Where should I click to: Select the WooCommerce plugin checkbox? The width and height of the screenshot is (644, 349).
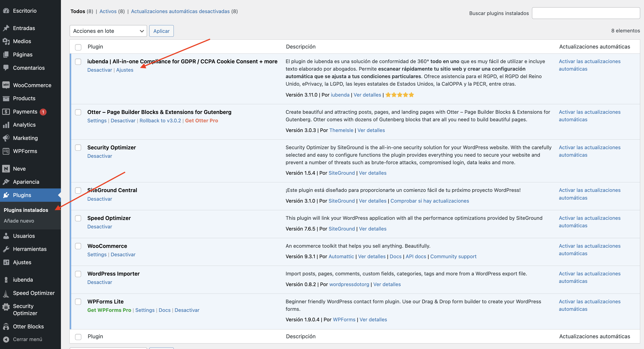point(78,246)
